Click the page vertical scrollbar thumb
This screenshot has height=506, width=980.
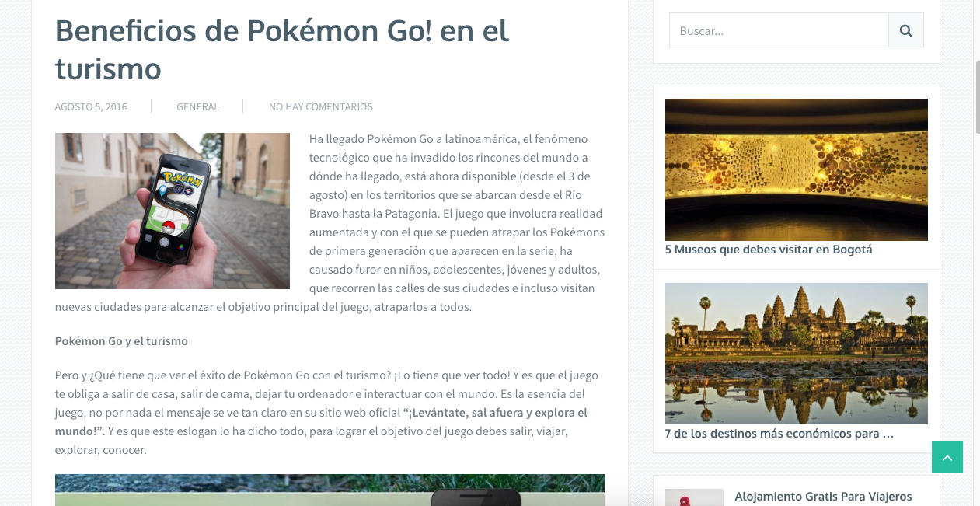978,97
